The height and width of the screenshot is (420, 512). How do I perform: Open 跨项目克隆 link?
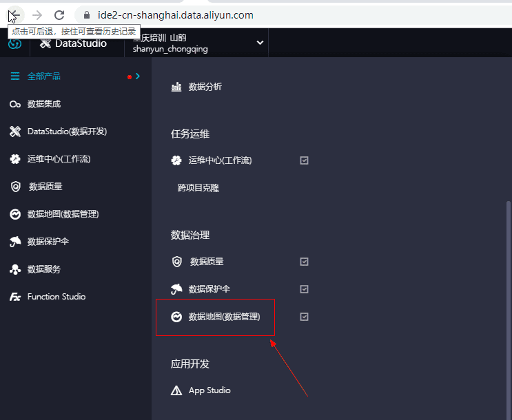click(198, 188)
